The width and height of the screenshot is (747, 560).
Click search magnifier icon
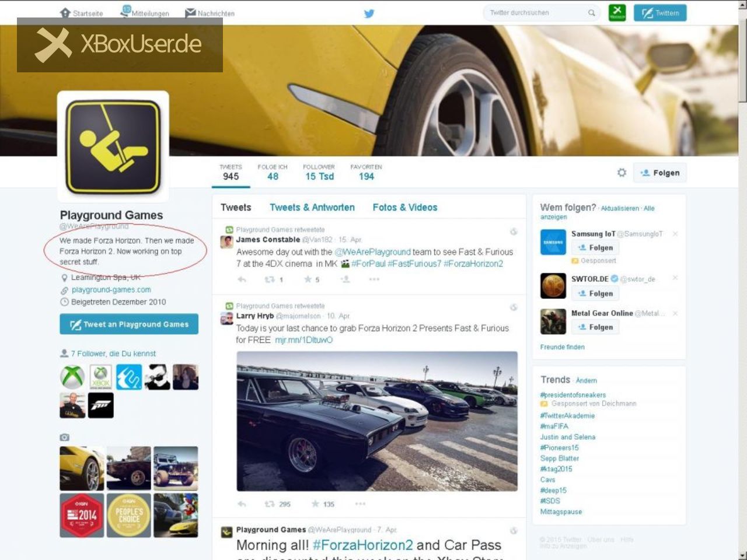pos(591,13)
